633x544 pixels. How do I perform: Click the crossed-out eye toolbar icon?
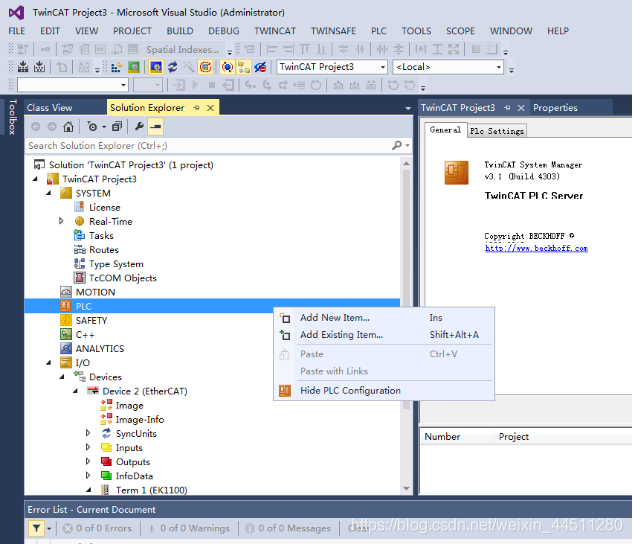pos(260,67)
